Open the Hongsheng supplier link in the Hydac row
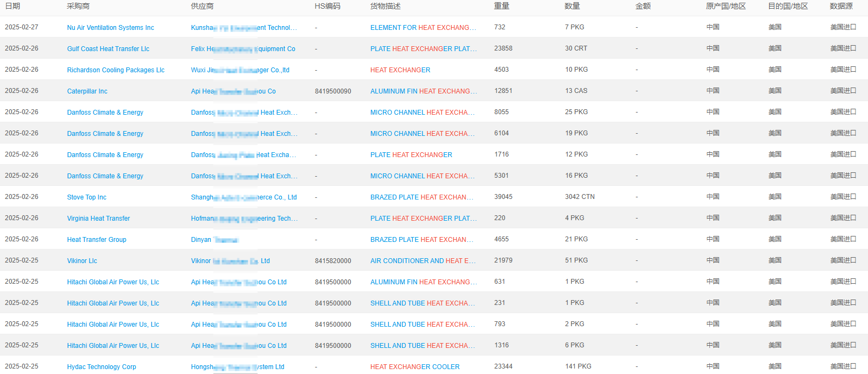Image resolution: width=868 pixels, height=374 pixels. click(237, 367)
